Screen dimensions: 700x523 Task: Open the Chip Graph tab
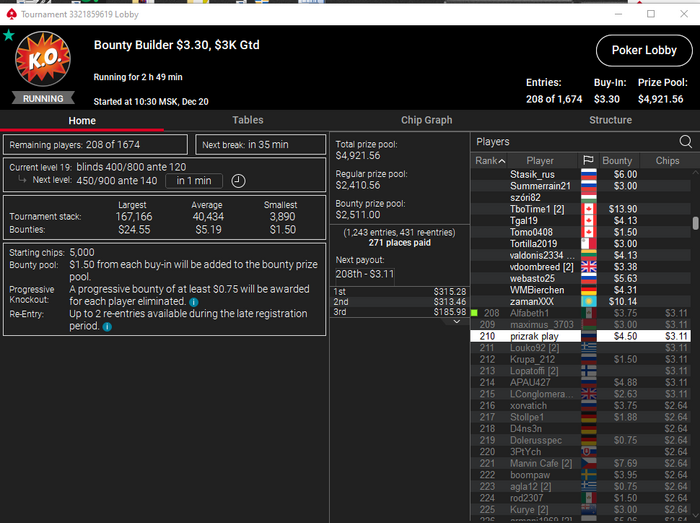[426, 120]
